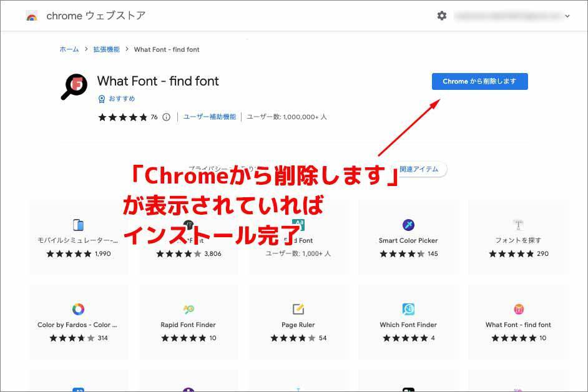Click the chrome ウェブストア header title

click(x=96, y=16)
